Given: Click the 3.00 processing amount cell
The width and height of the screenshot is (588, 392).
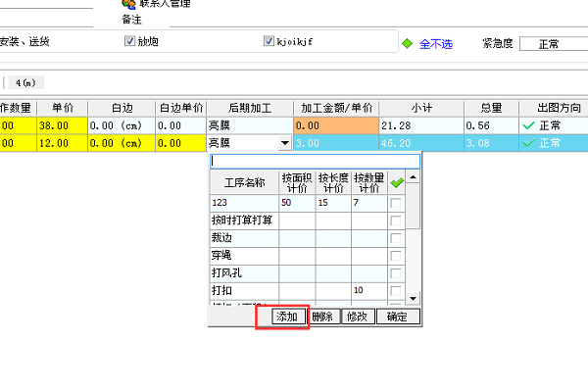Looking at the screenshot, I should 336,143.
